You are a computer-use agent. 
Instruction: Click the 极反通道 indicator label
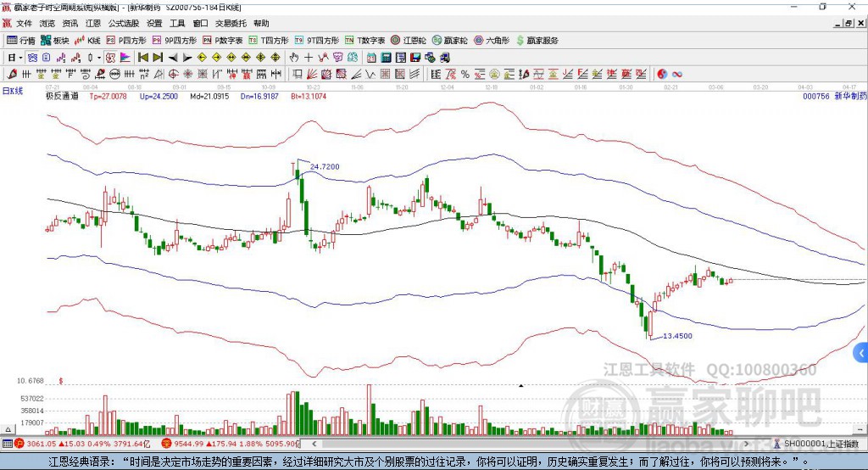(x=62, y=96)
